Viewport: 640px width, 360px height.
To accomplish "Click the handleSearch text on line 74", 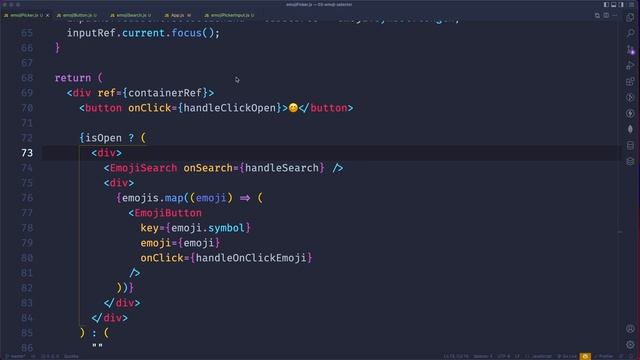I will tap(282, 168).
